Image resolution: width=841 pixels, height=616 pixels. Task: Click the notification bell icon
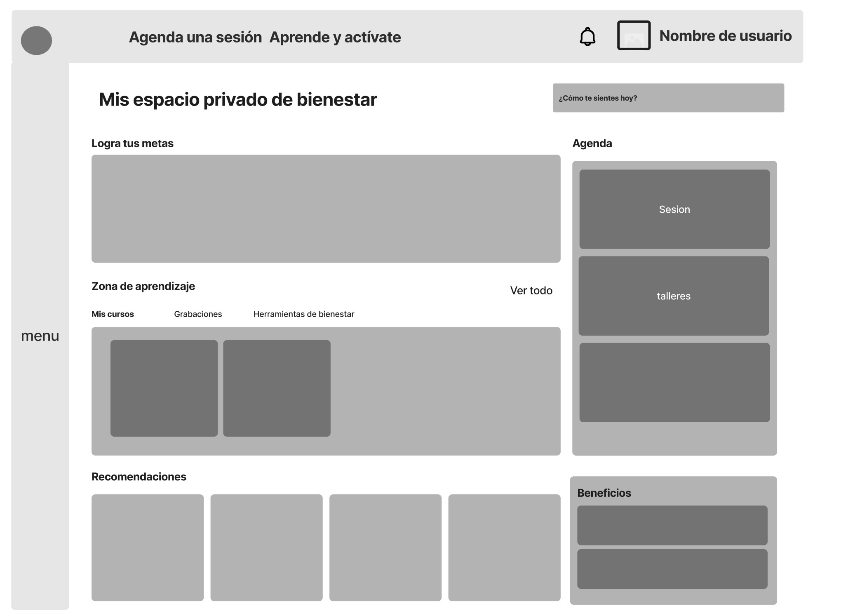point(587,37)
